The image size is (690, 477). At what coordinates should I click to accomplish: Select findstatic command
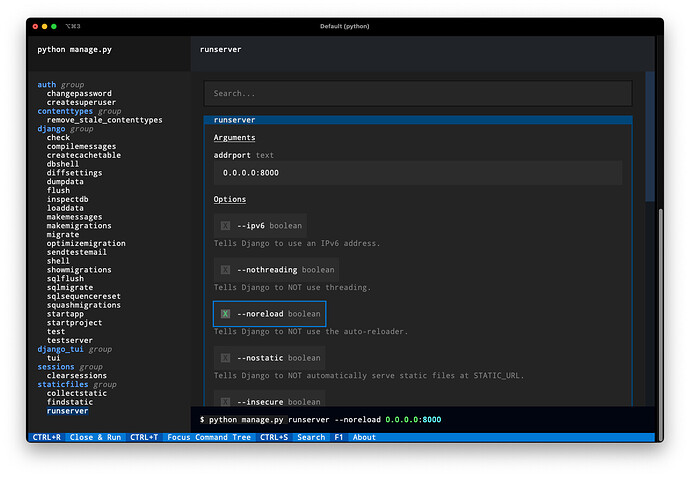pyautogui.click(x=70, y=402)
